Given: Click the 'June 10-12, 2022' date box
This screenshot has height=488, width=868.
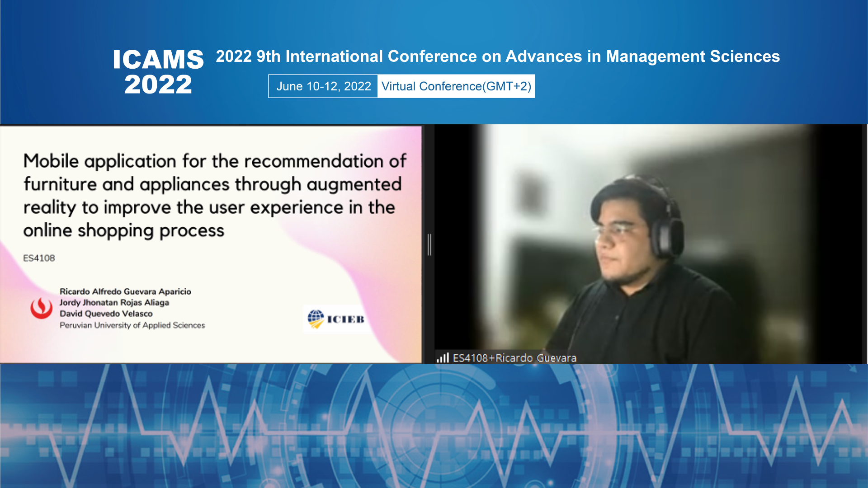Looking at the screenshot, I should coord(323,86).
